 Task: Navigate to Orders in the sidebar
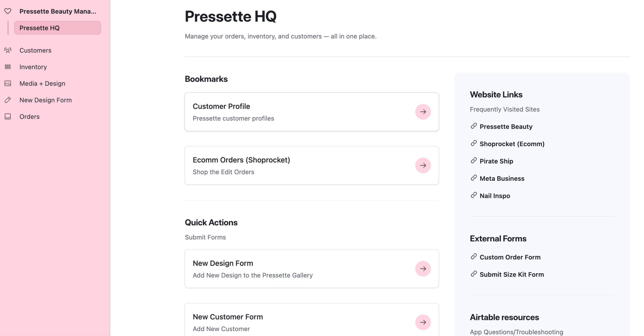point(30,116)
